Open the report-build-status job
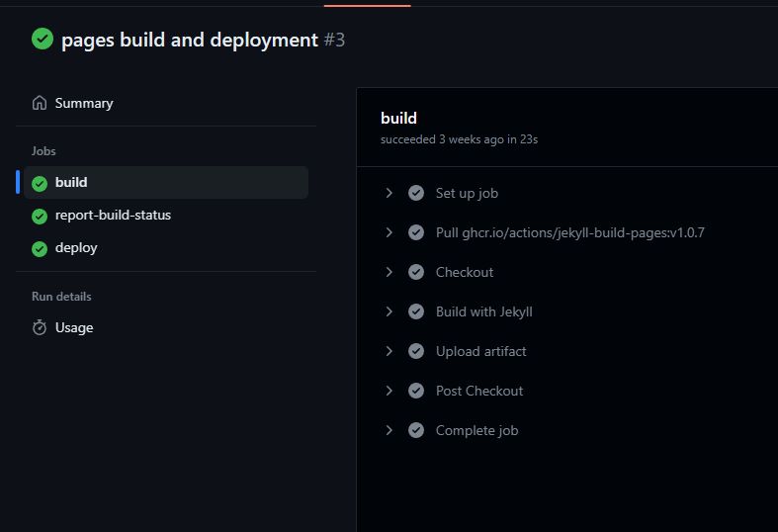778x532 pixels. tap(113, 216)
